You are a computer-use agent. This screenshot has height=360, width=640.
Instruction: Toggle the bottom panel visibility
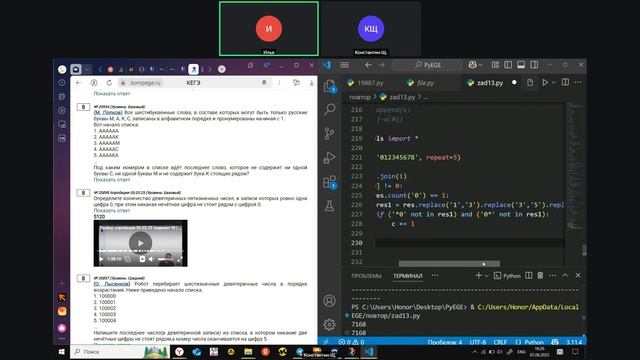(x=521, y=65)
